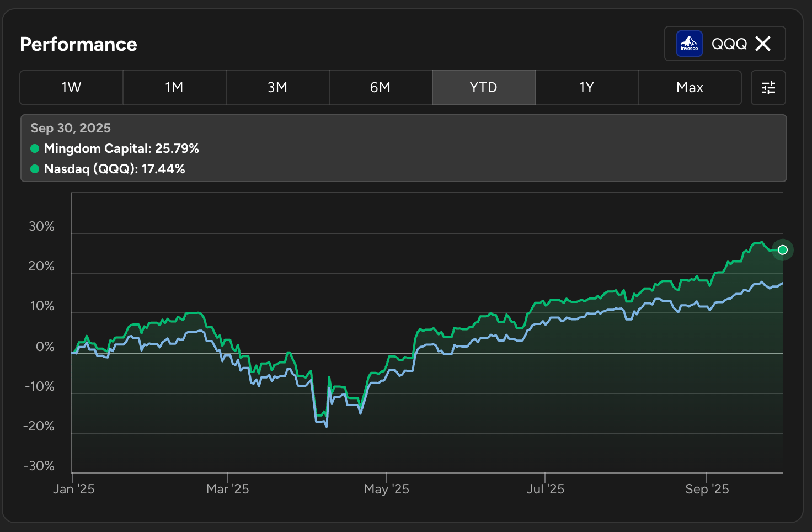
Task: Click the Sep 30, 2025 date label
Action: pyautogui.click(x=71, y=128)
